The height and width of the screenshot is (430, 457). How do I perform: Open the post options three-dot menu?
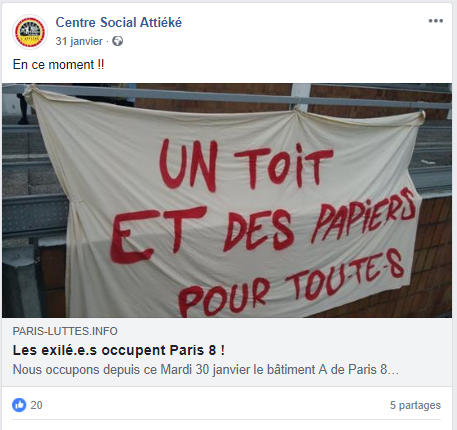(x=436, y=21)
